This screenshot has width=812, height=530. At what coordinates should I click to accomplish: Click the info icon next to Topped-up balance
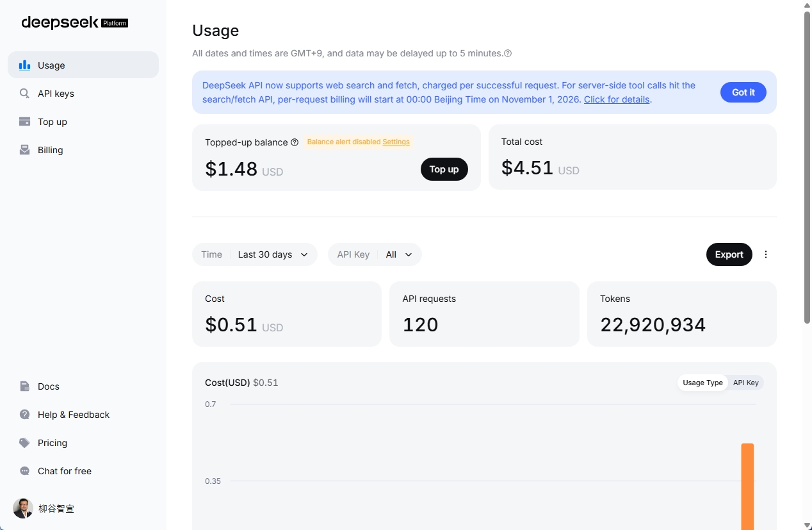click(x=295, y=142)
